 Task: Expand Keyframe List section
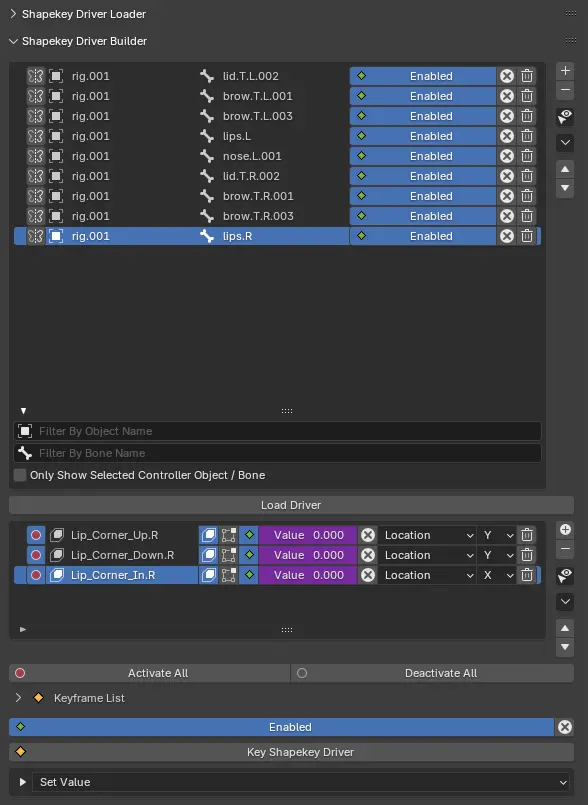click(x=18, y=698)
